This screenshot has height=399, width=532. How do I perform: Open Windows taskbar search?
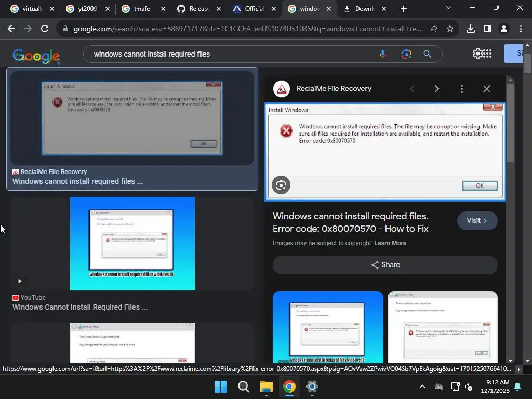pos(243,387)
